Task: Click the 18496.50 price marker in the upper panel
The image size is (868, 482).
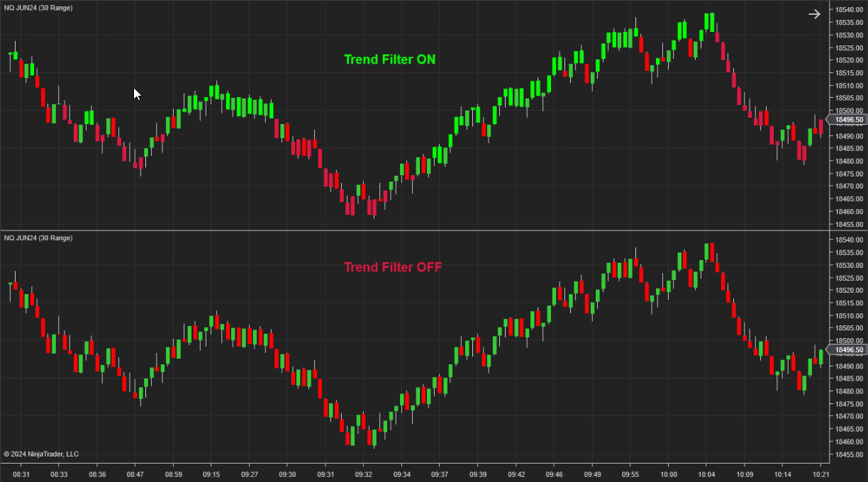Action: point(848,120)
